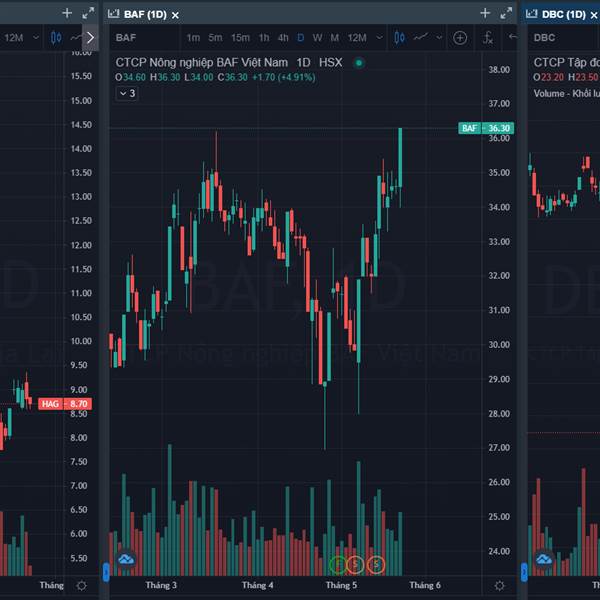Click cloud icon at BAF chart bottom-left
Image resolution: width=600 pixels, height=600 pixels.
tap(126, 562)
